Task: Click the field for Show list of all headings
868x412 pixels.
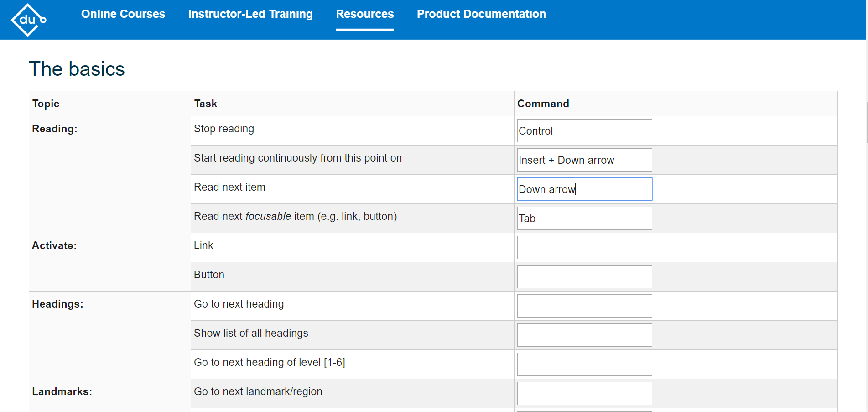Action: [x=584, y=335]
